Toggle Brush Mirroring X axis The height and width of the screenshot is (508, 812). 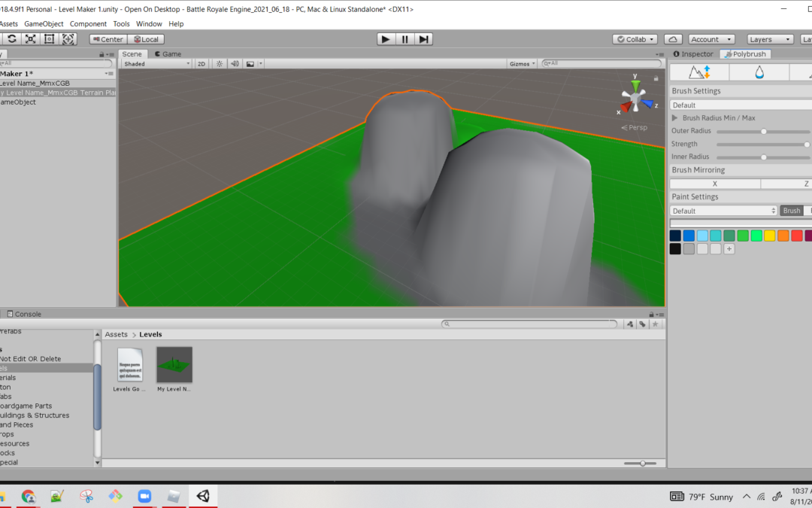(715, 184)
